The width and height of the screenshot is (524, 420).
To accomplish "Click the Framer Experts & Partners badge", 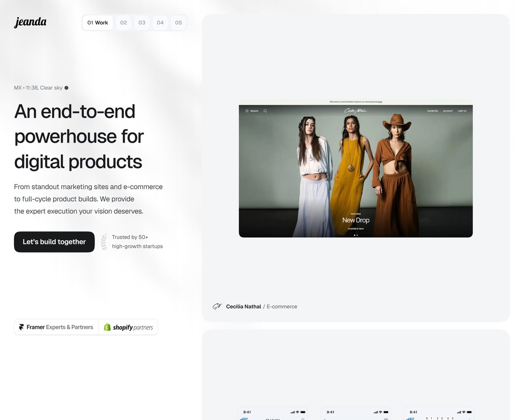I will tap(56, 327).
